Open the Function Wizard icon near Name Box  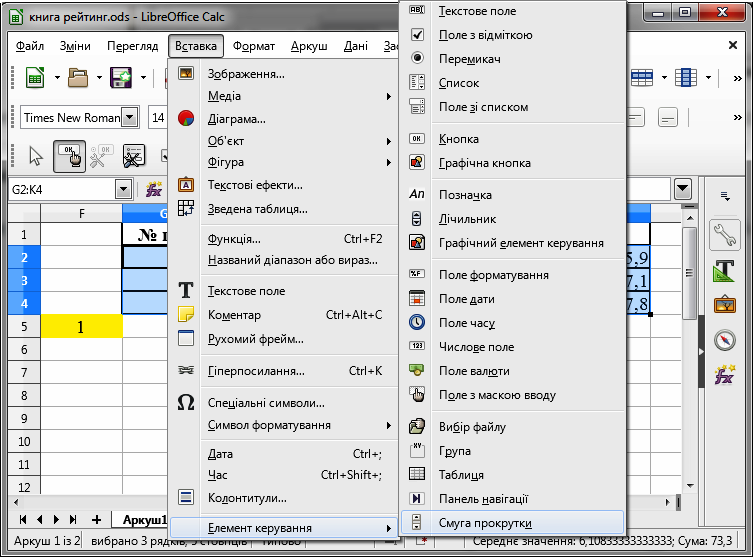tap(154, 190)
